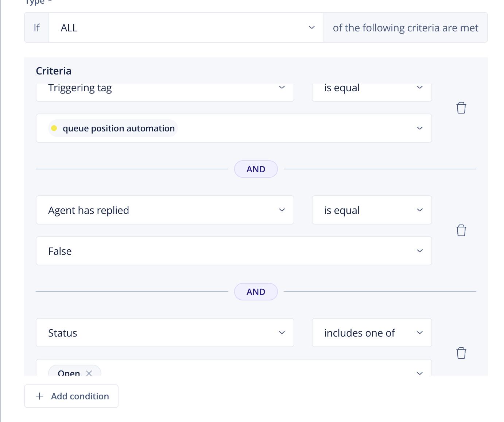Open the is equal operator for Triggering tag

point(419,88)
